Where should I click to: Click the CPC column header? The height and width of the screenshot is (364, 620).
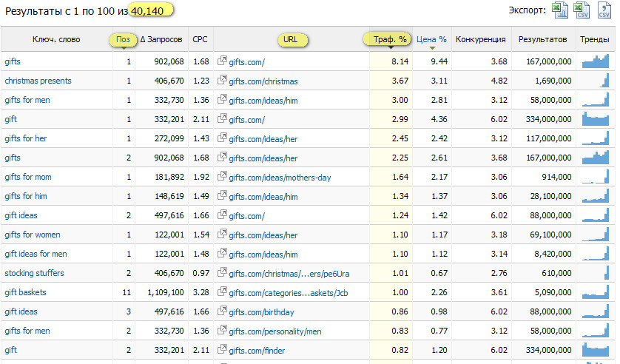coord(200,39)
